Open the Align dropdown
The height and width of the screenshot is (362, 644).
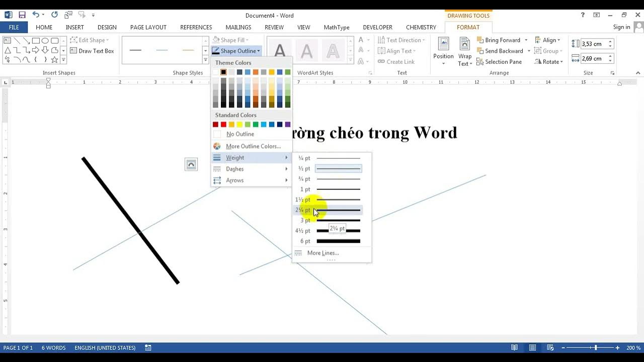coord(548,40)
